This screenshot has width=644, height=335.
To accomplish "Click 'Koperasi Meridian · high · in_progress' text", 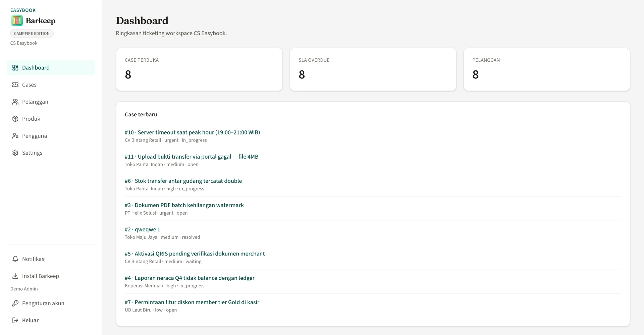I will 164,286.
